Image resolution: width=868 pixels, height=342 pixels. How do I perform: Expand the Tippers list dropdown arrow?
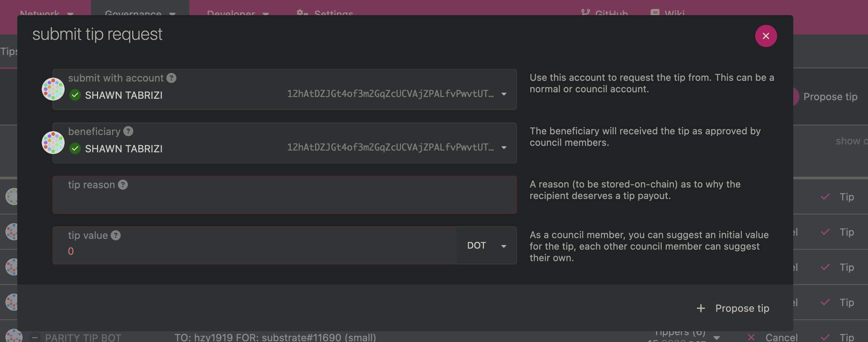[x=716, y=338]
